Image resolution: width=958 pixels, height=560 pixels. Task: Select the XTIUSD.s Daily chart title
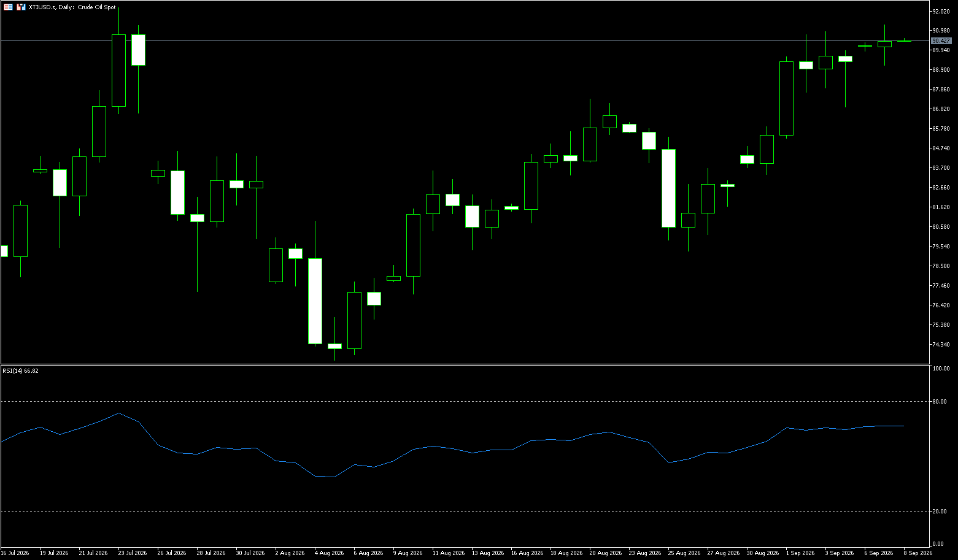click(x=72, y=7)
